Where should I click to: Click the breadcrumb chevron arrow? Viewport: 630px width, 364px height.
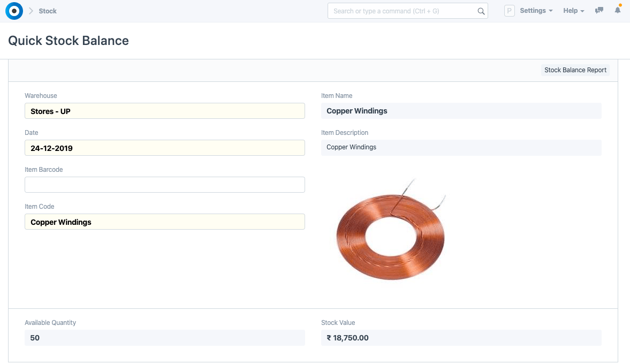point(31,11)
